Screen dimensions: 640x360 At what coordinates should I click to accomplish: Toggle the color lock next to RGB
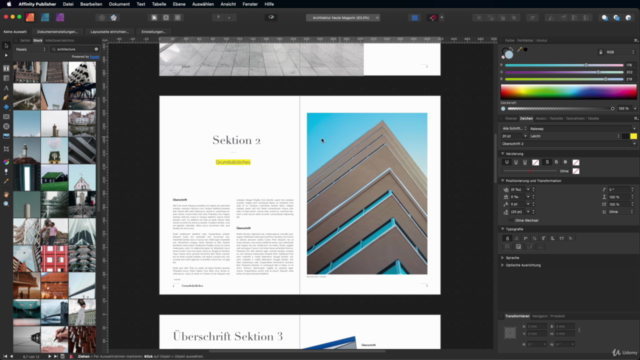600,52
